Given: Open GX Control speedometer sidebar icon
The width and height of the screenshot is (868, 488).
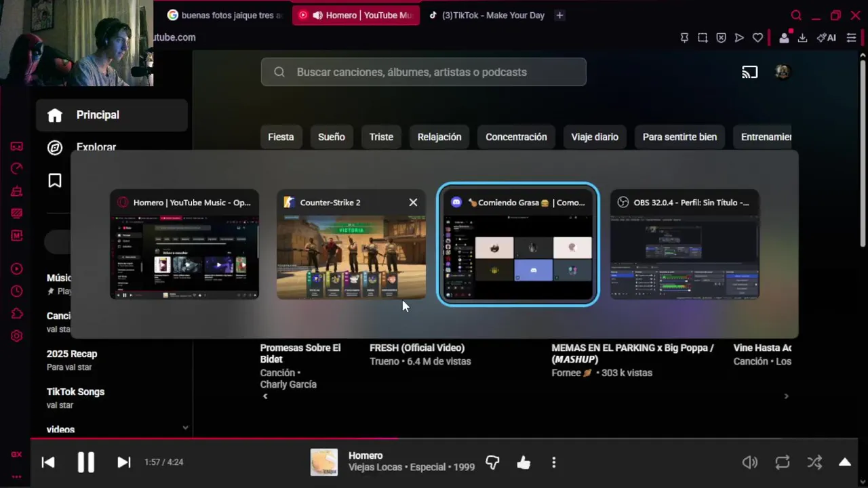Looking at the screenshot, I should point(17,169).
